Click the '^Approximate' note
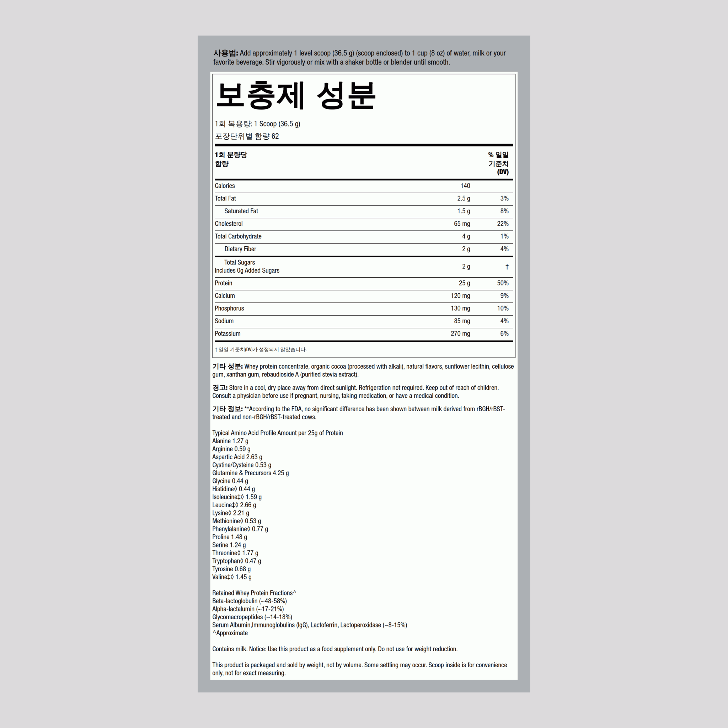This screenshot has height=728, width=728. click(x=230, y=633)
